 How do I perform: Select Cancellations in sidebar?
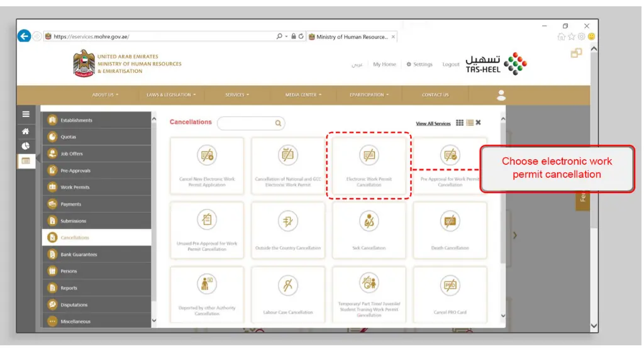coord(96,238)
